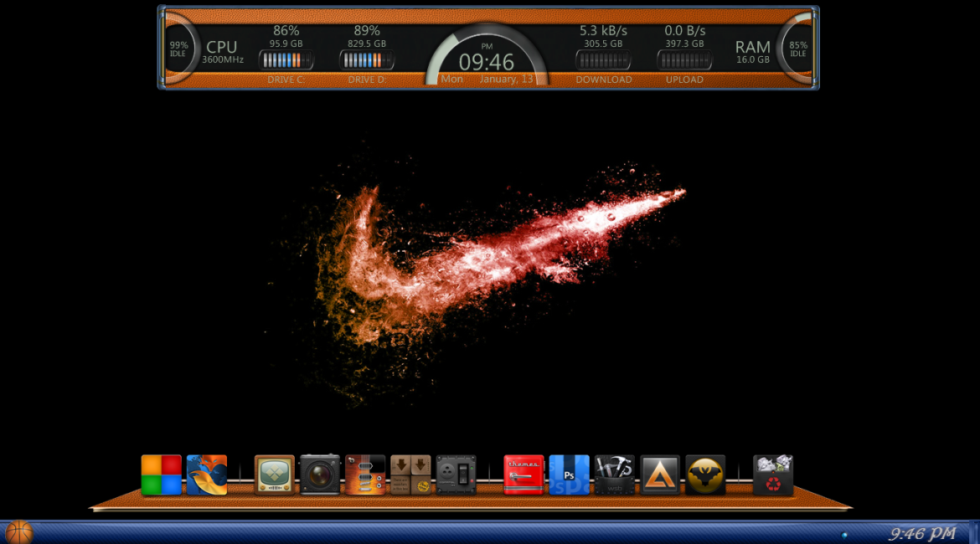Launch Photoshop from the dock
This screenshot has width=980, height=544.
click(x=570, y=475)
